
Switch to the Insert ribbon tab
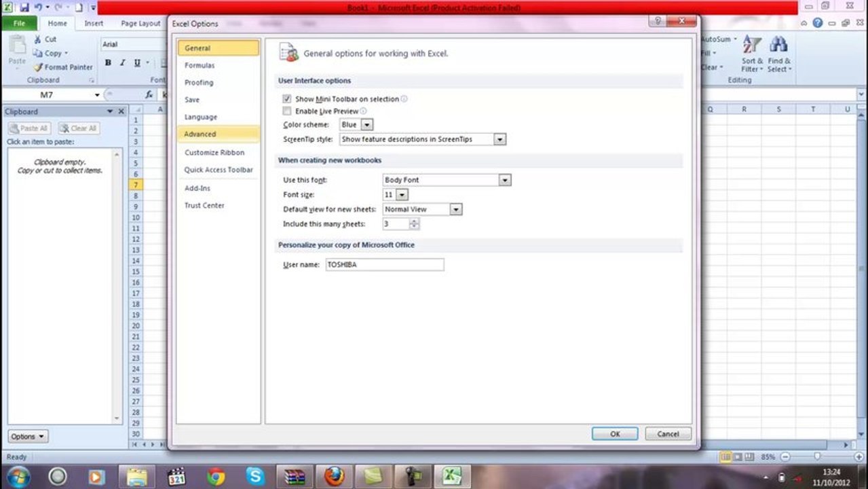[x=94, y=23]
